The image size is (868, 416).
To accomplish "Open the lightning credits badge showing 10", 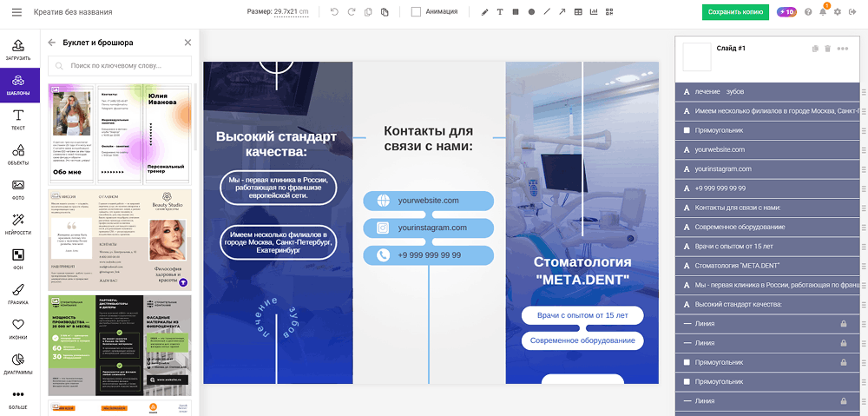I will point(786,11).
